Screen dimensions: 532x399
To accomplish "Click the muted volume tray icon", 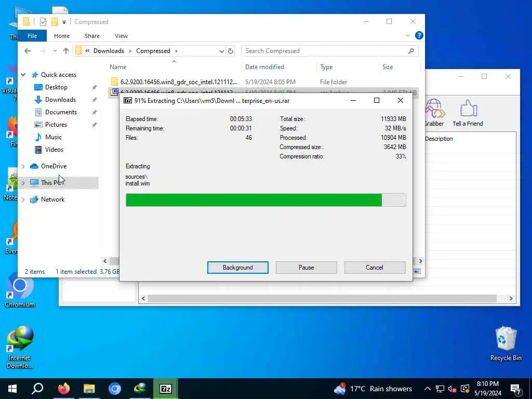I will coord(452,389).
